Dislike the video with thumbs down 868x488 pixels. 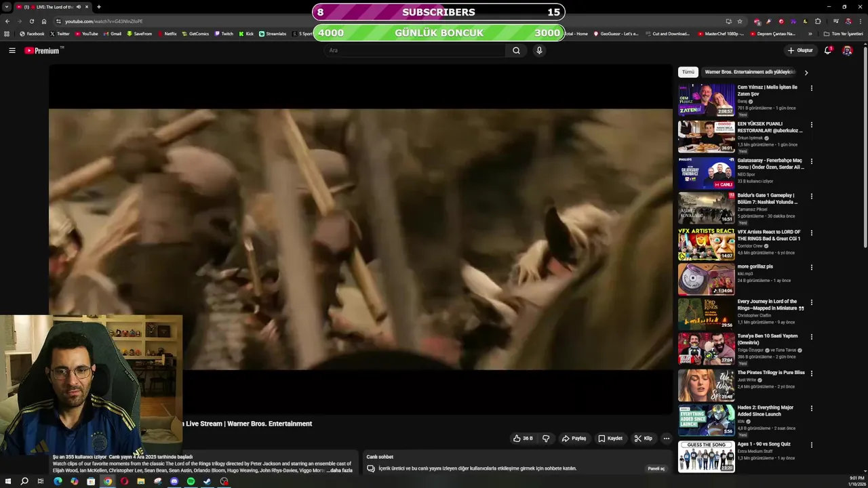(546, 439)
